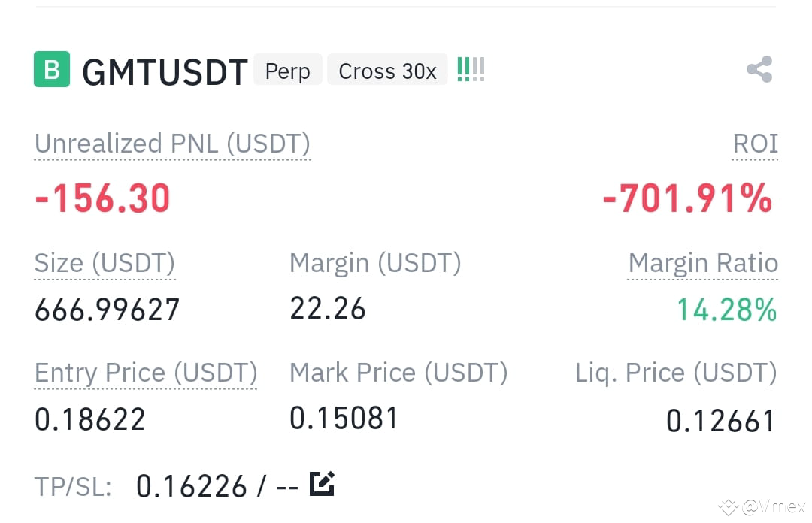Select the -701.91% ROI value

[x=687, y=198]
